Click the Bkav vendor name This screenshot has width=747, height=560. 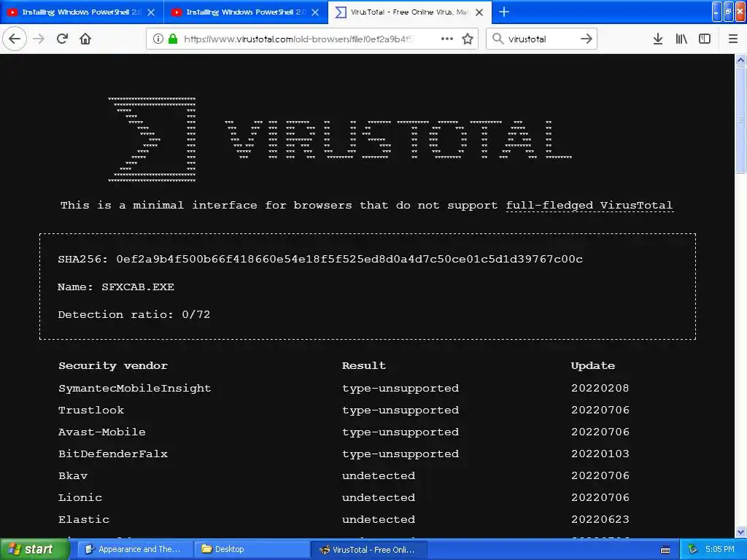[x=73, y=475]
